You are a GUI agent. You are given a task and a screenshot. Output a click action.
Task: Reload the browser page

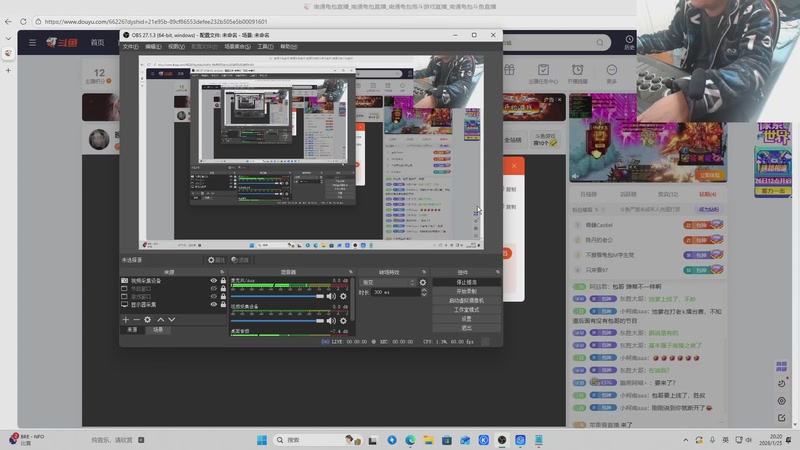click(23, 21)
